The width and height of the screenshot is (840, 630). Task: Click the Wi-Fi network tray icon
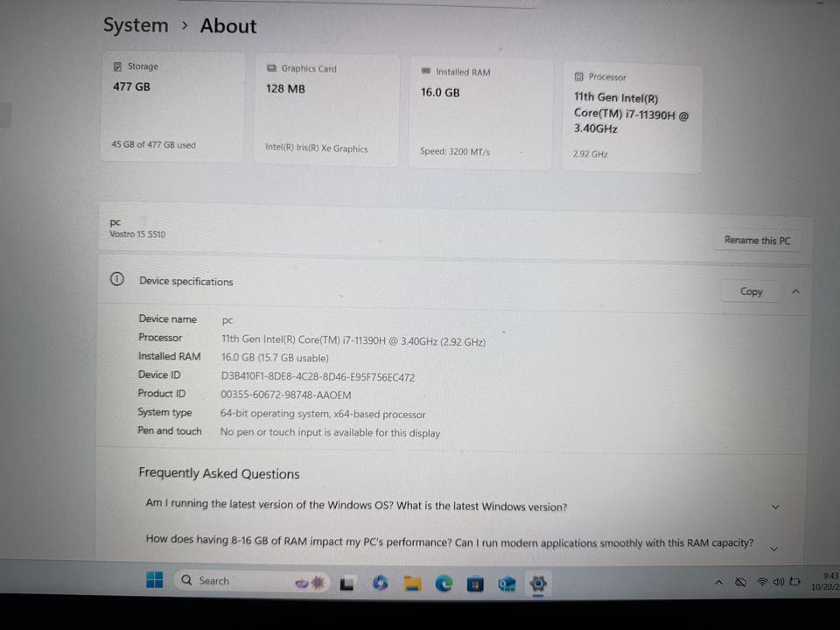coord(762,582)
